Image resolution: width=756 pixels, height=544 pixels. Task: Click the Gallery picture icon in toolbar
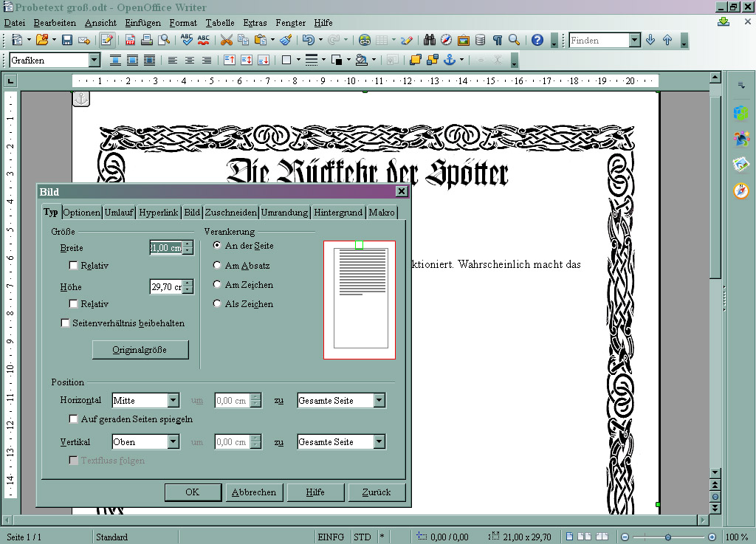pyautogui.click(x=464, y=40)
